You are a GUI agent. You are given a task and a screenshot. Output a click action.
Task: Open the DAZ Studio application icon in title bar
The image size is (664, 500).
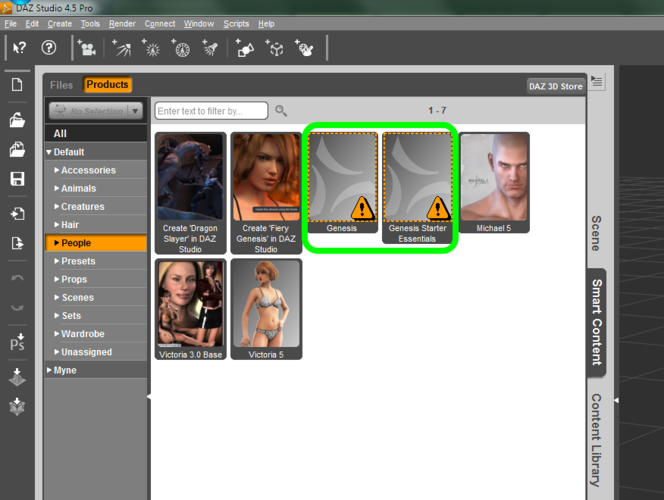coord(6,8)
